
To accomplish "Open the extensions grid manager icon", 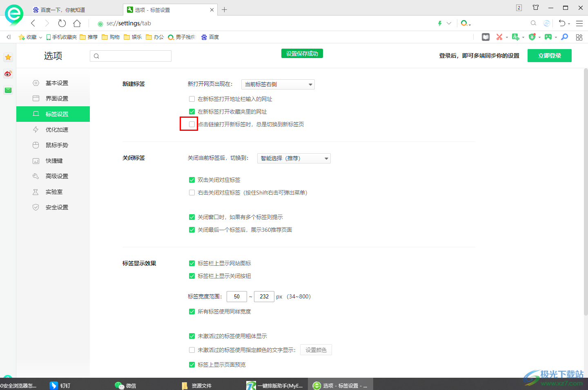I will click(579, 37).
